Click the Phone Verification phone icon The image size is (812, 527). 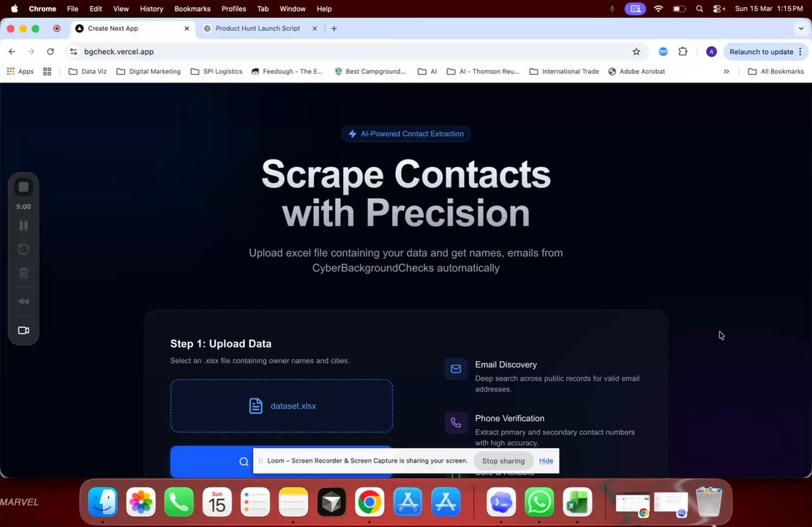click(x=456, y=422)
